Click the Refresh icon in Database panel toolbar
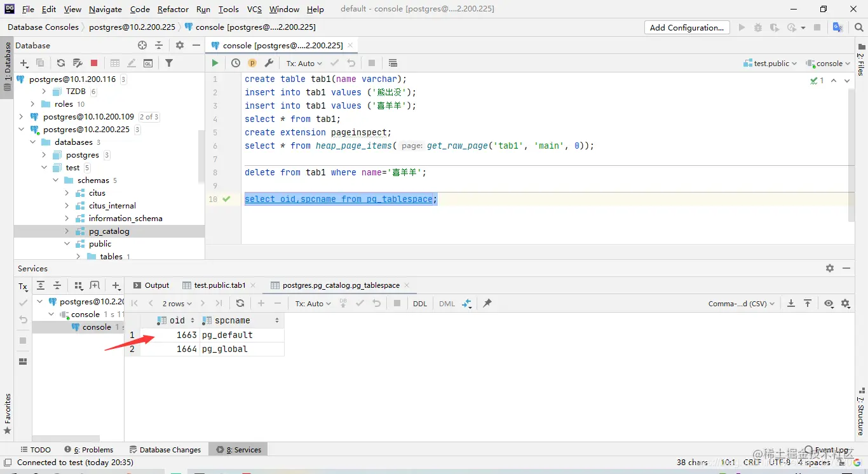Image resolution: width=868 pixels, height=474 pixels. (x=61, y=63)
